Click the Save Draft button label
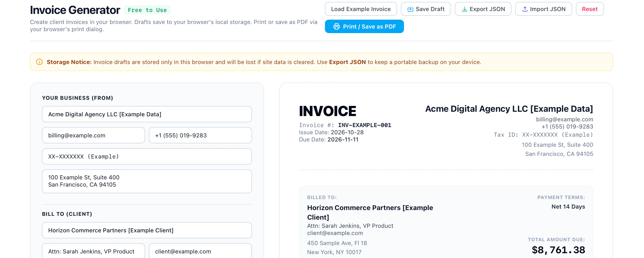Viewport: 644px width, 258px height. (430, 9)
